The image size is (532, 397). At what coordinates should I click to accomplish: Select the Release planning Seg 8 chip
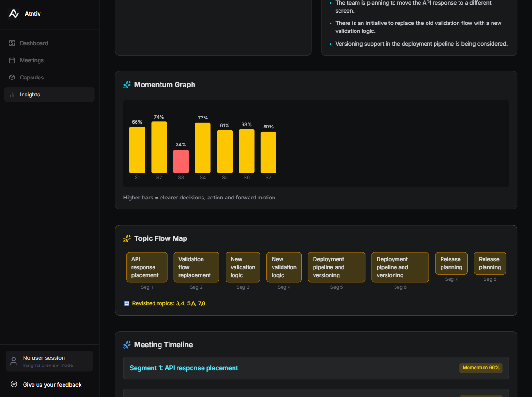tap(490, 263)
